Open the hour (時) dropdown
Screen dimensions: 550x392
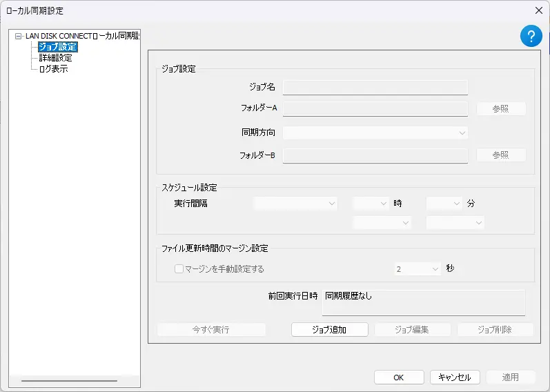(371, 204)
